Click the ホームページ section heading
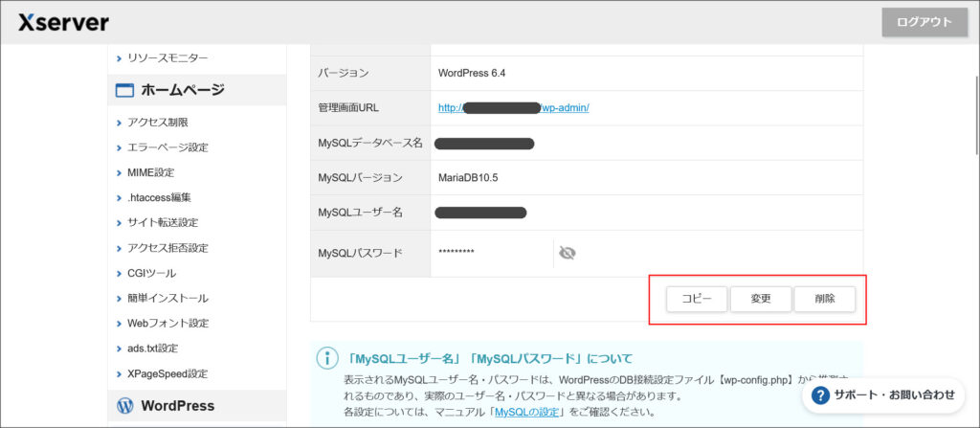This screenshot has height=428, width=980. [x=183, y=91]
